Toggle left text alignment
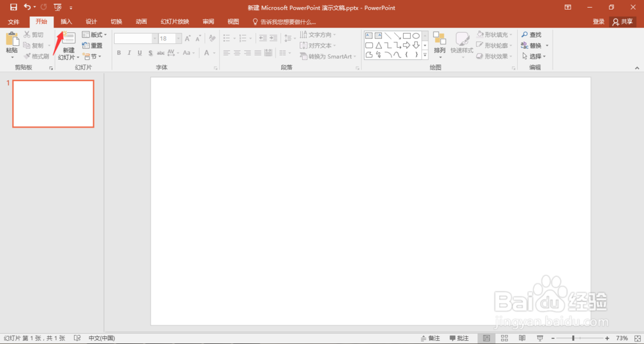Viewport: 644px width, 344px height. coord(226,53)
